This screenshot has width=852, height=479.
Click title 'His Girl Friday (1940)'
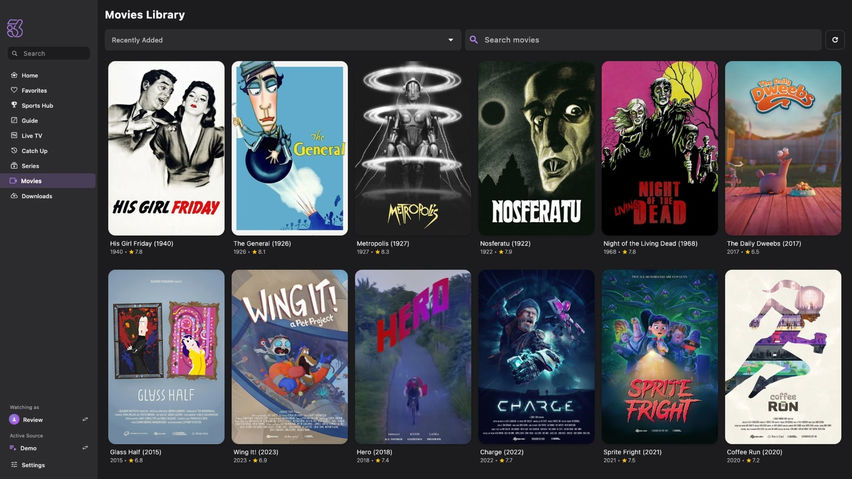coord(141,243)
